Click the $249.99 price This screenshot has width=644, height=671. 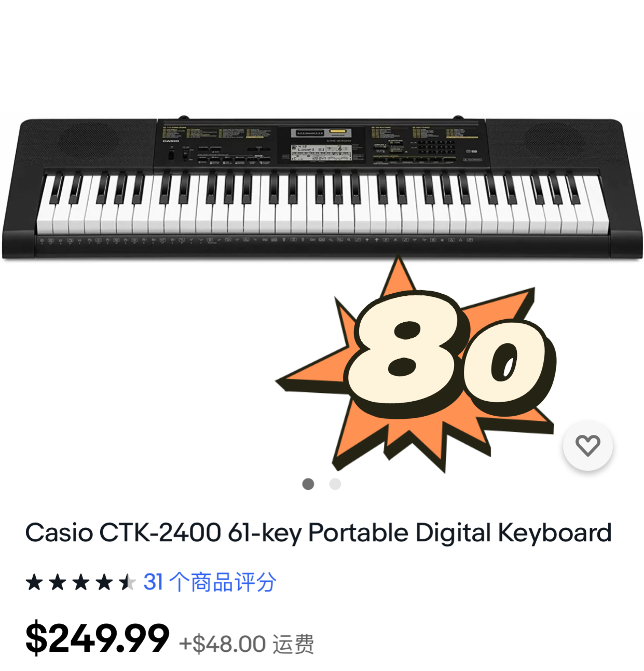97,638
